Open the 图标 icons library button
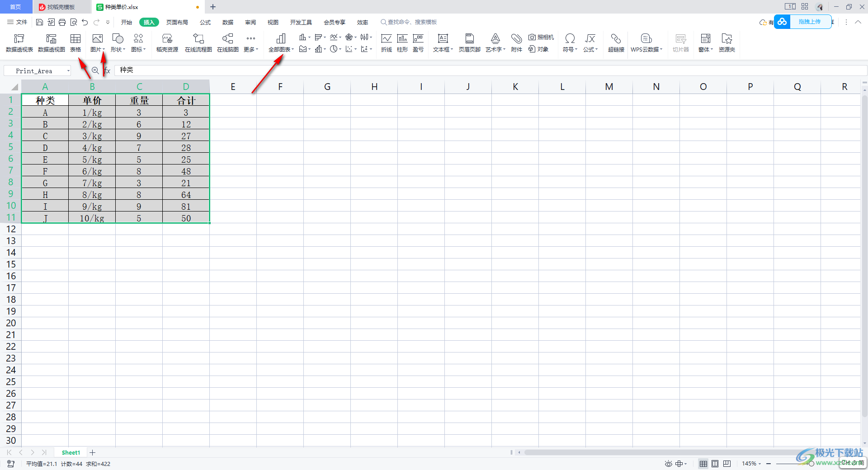 point(138,43)
